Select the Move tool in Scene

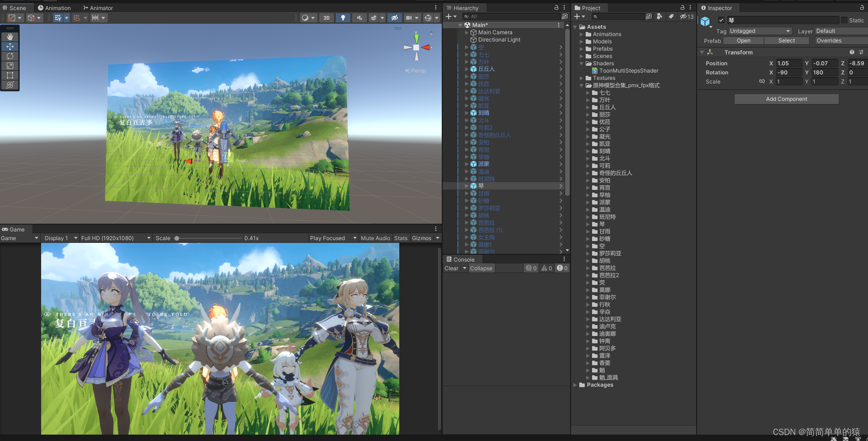(x=10, y=46)
